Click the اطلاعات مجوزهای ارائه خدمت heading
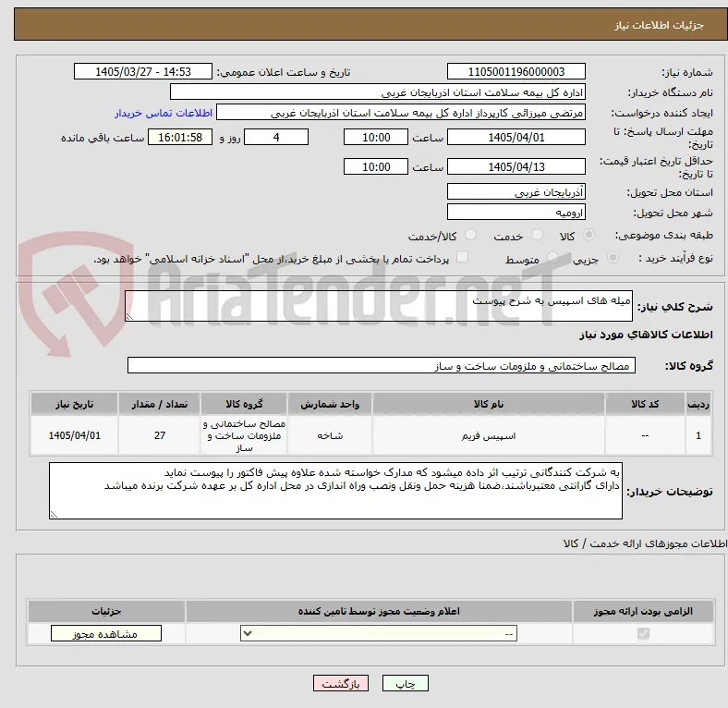728x708 pixels. coord(645,543)
